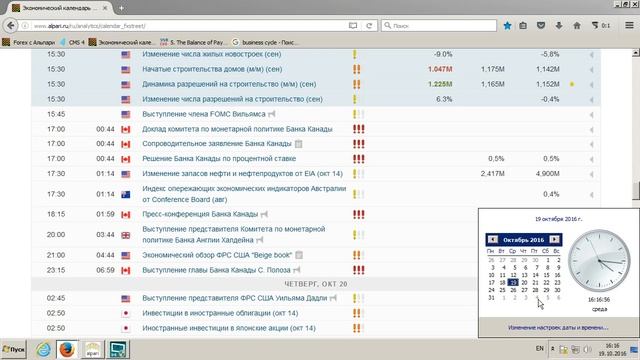Switch to Firefox in the taskbar
640x360 pixels.
67,349
